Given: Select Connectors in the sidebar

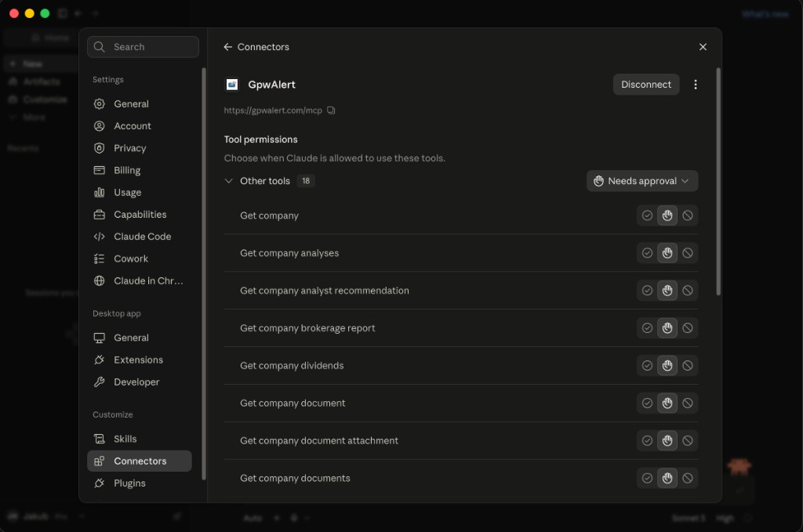Looking at the screenshot, I should (x=140, y=461).
